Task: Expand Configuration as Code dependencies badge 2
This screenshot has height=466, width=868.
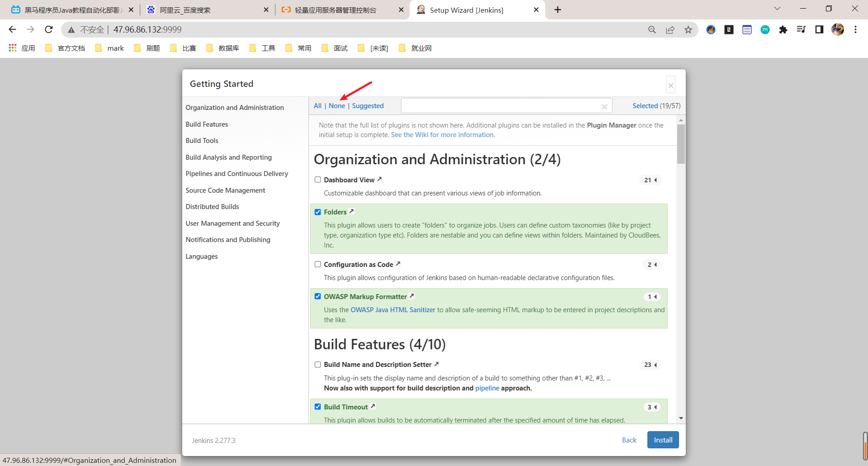Action: [x=652, y=265]
